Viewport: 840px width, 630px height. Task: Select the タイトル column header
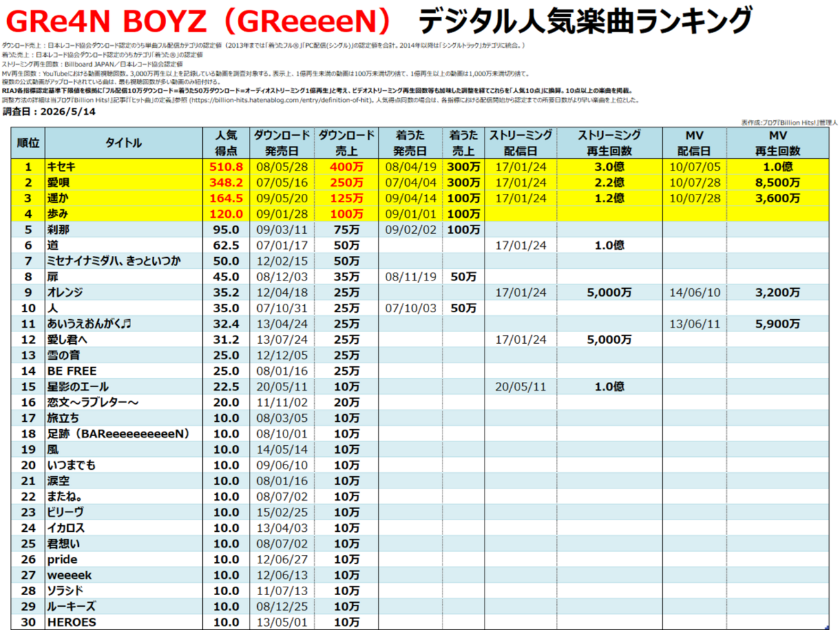click(x=123, y=143)
